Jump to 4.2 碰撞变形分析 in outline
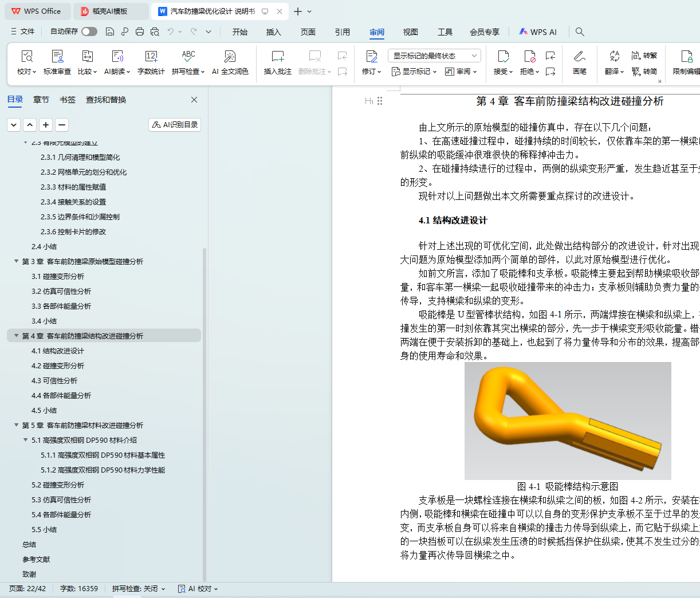This screenshot has height=598, width=700. coord(58,365)
